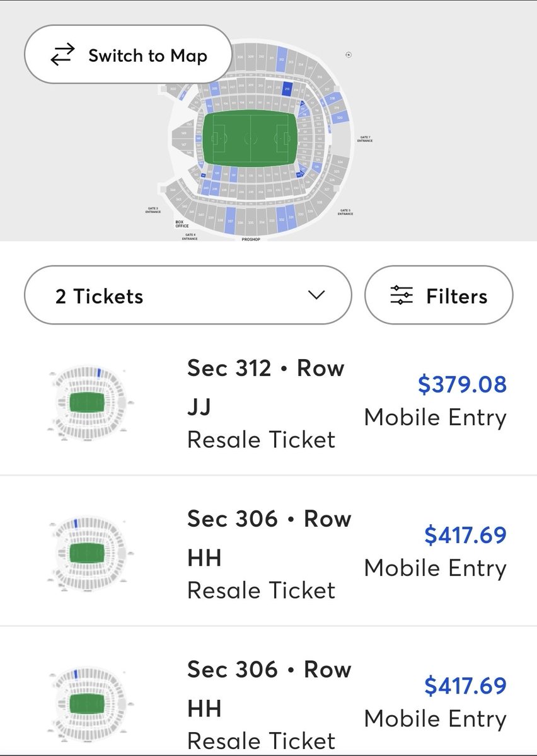Select highlighted section 205 on stadium map

[x=215, y=88]
